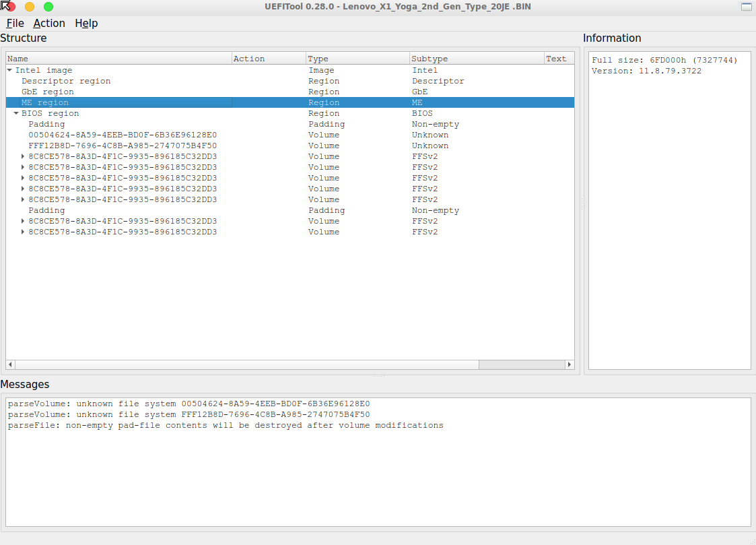Expand the second-to-last 8C8CE578 volume
The image size is (756, 545).
tap(23, 221)
